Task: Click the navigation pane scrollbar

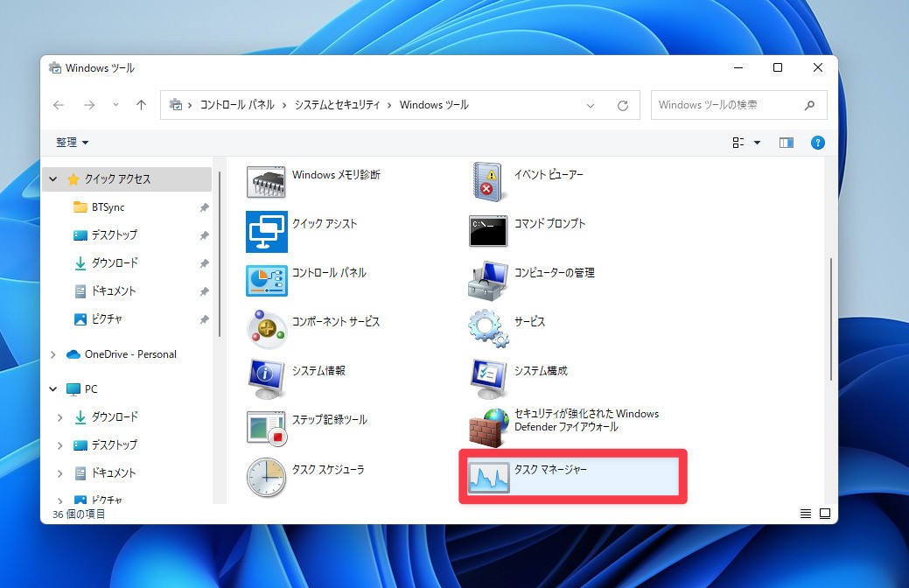Action: point(220,255)
